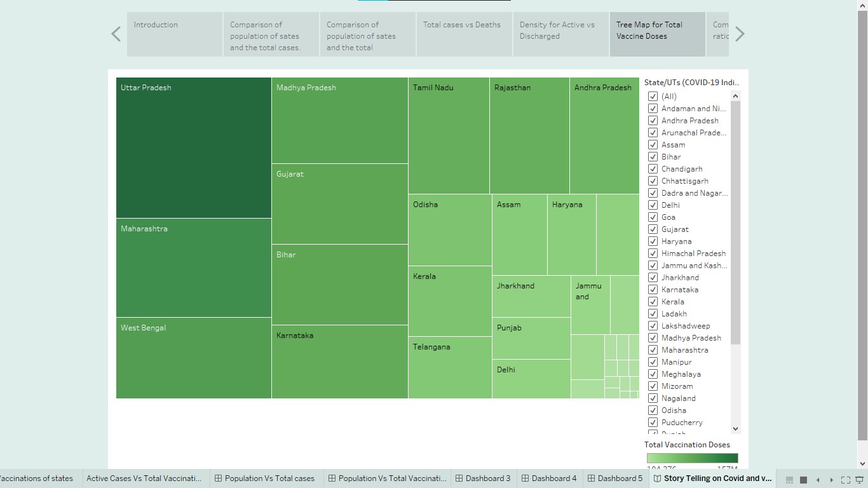Switch to the Dashboard 3 sheet tab
Viewport: 868px width, 488px height.
point(483,478)
